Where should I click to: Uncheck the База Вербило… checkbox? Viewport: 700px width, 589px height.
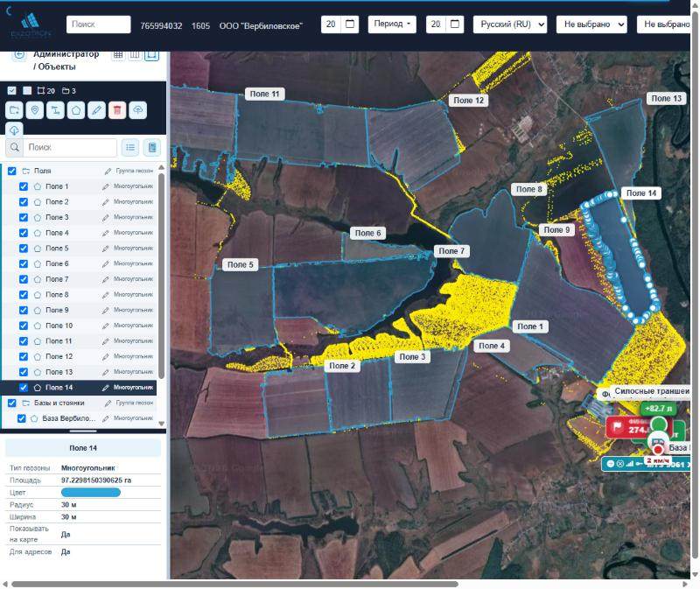[21, 419]
